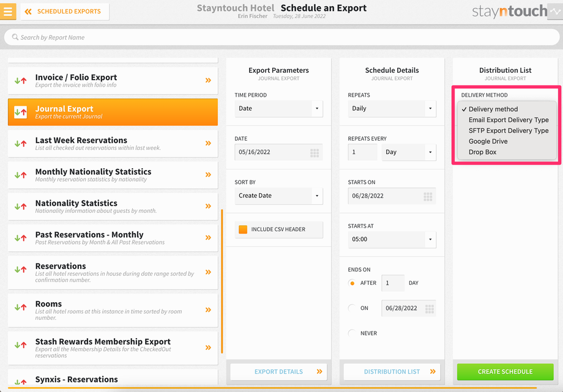This screenshot has height=392, width=563.
Task: Go back to Scheduled Exports
Action: click(x=65, y=12)
